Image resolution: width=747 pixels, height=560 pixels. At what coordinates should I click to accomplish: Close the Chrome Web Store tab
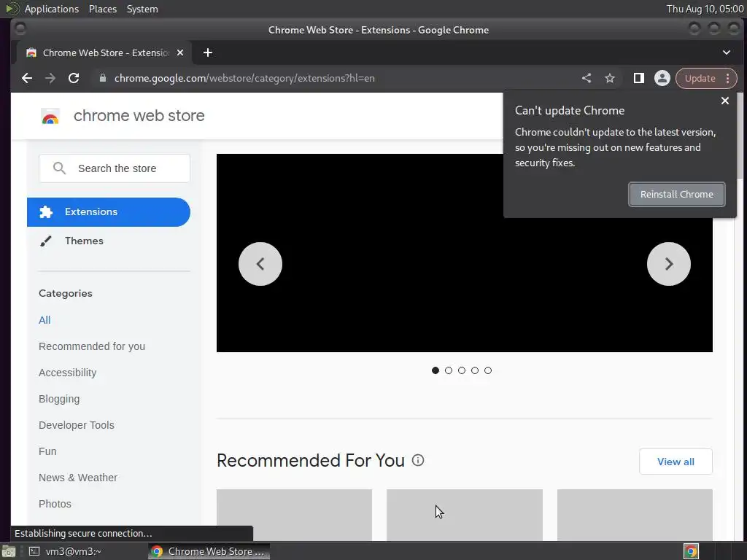(x=180, y=52)
